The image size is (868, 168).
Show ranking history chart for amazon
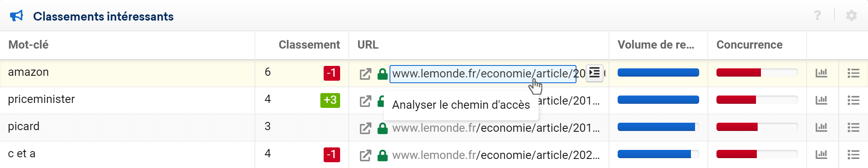click(x=821, y=73)
